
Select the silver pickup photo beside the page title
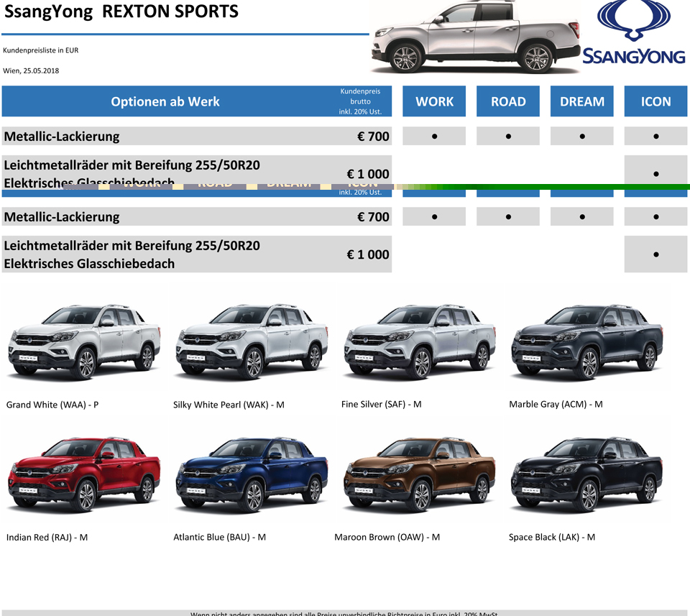(476, 37)
